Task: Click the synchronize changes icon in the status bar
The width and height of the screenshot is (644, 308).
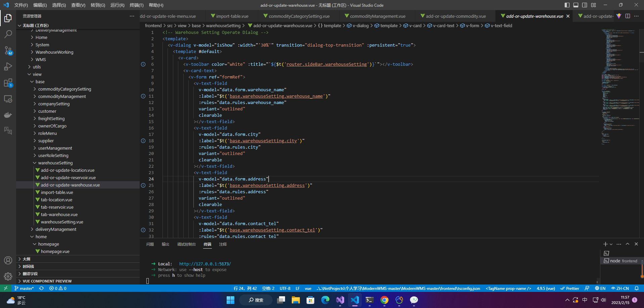Action: [x=42, y=288]
